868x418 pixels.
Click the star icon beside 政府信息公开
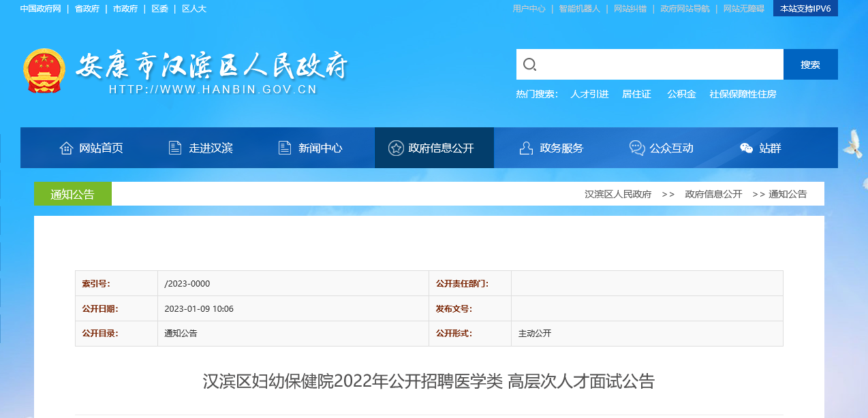(395, 148)
